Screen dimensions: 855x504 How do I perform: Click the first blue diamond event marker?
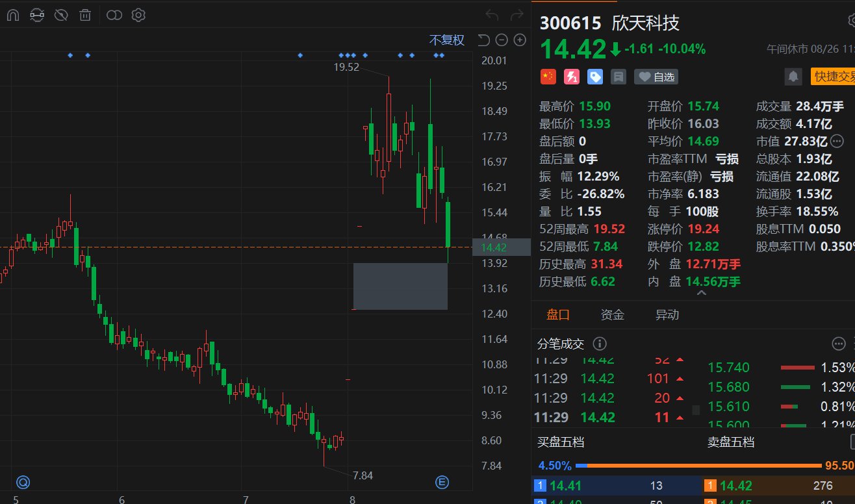[70, 55]
